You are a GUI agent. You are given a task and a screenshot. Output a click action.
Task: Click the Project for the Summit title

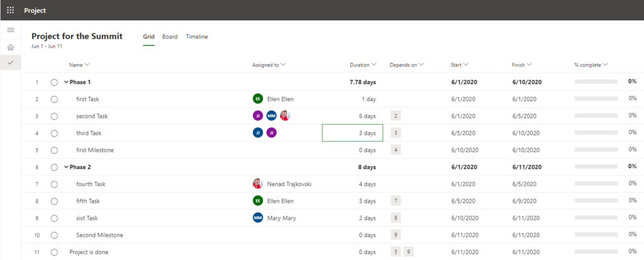[77, 37]
